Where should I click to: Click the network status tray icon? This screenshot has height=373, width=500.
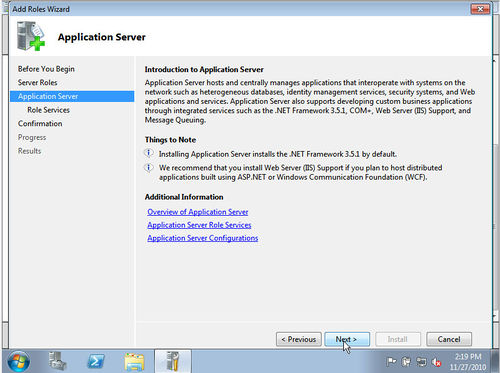(x=421, y=361)
